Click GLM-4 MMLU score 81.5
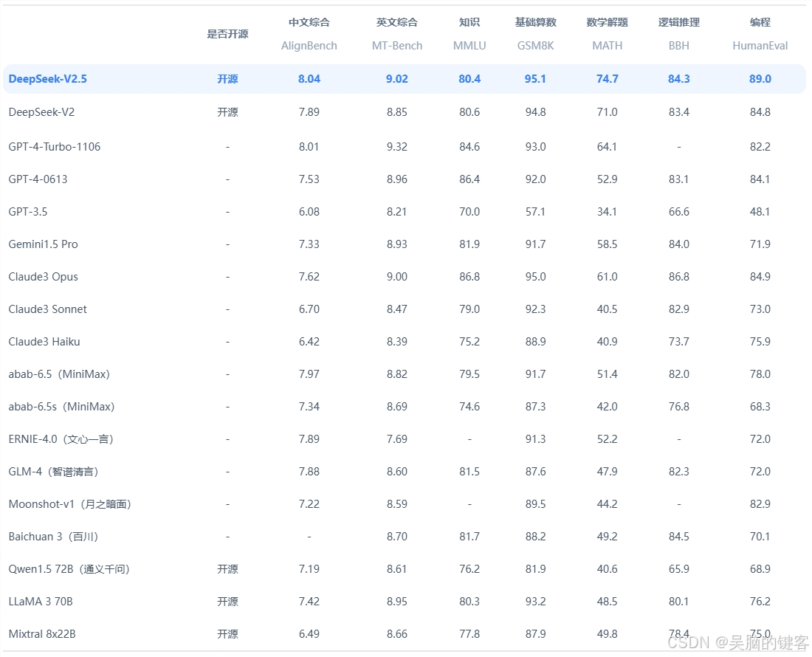Image resolution: width=812 pixels, height=657 pixels. point(469,472)
